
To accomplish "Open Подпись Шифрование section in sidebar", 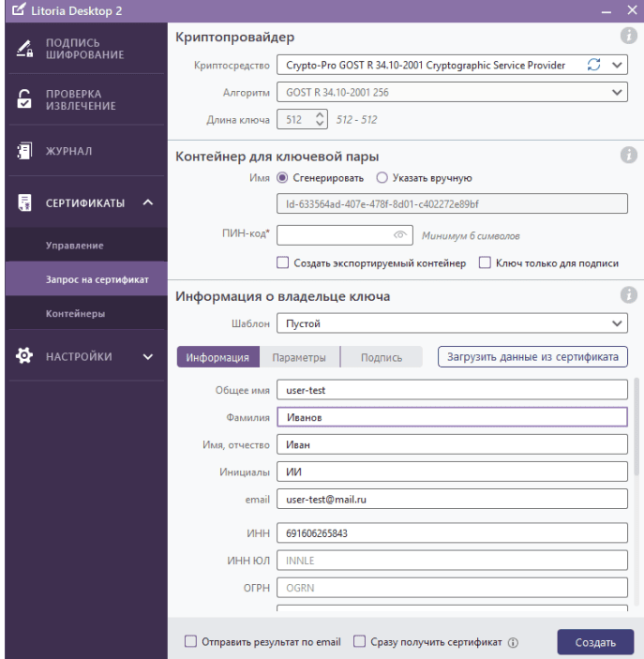I will click(84, 50).
